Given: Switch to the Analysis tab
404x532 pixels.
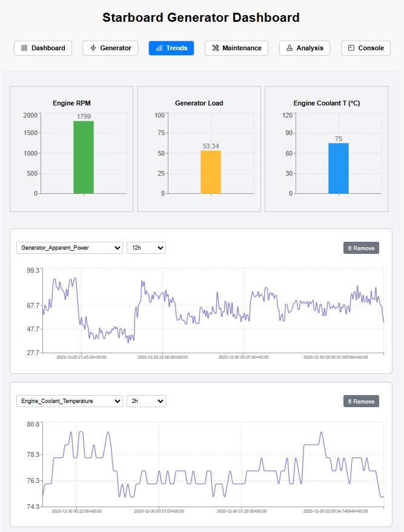Looking at the screenshot, I should [304, 48].
